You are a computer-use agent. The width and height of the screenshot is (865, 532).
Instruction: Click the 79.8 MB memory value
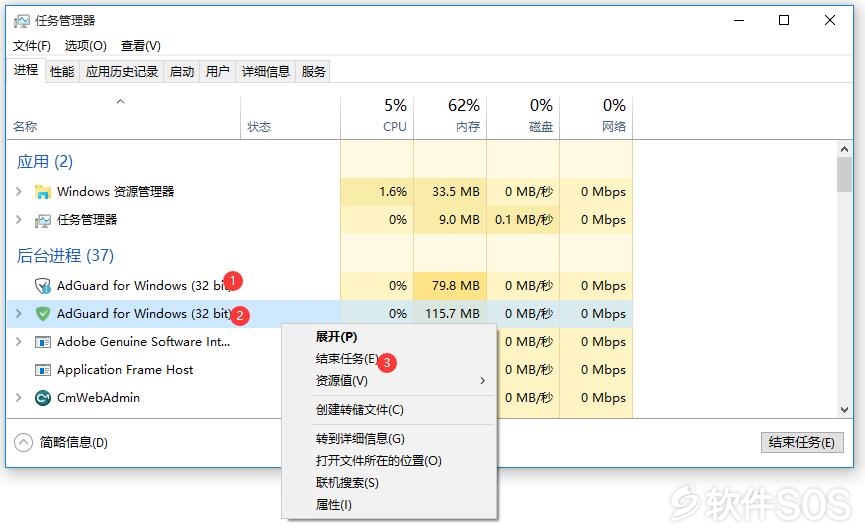click(456, 286)
